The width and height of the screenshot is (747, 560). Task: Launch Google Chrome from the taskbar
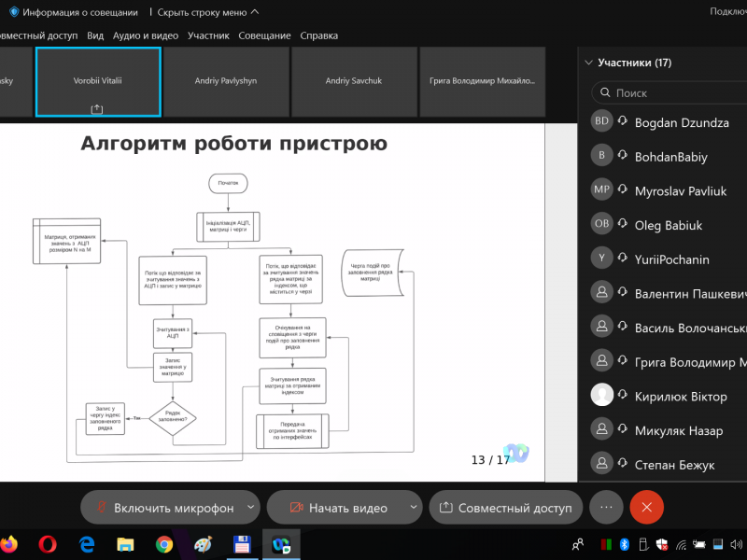pyautogui.click(x=164, y=543)
